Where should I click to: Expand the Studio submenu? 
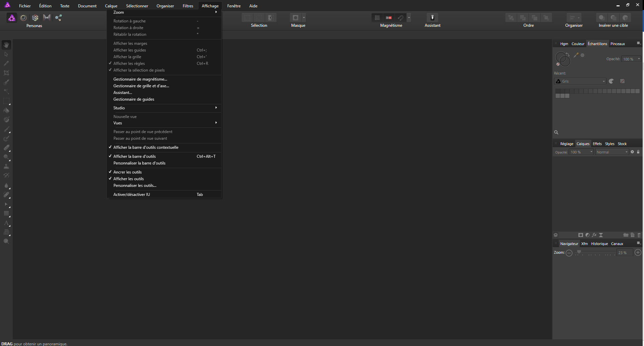point(164,108)
